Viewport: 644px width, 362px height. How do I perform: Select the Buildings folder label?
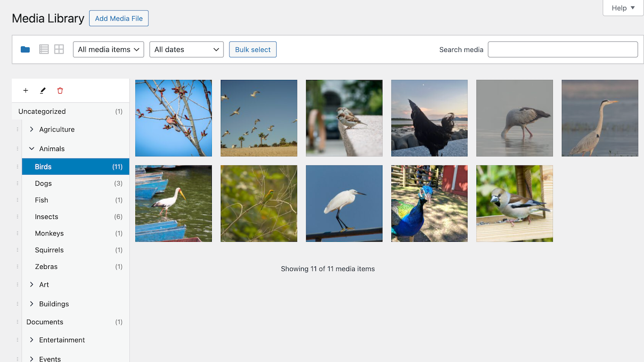click(54, 304)
